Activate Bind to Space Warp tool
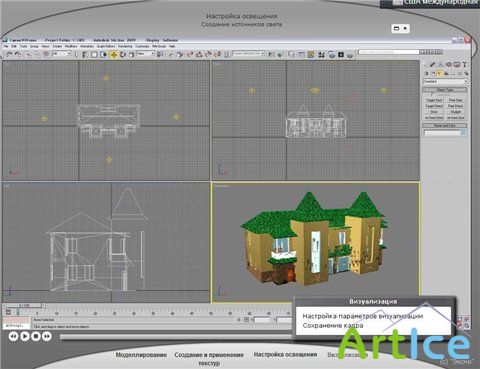The image size is (480, 369). pos(46,54)
